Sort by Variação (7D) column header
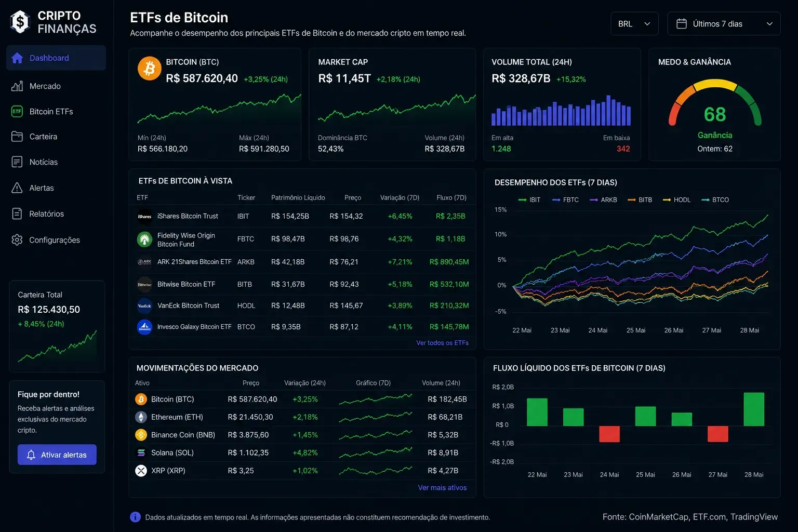Viewport: 798px width, 532px height. tap(400, 197)
